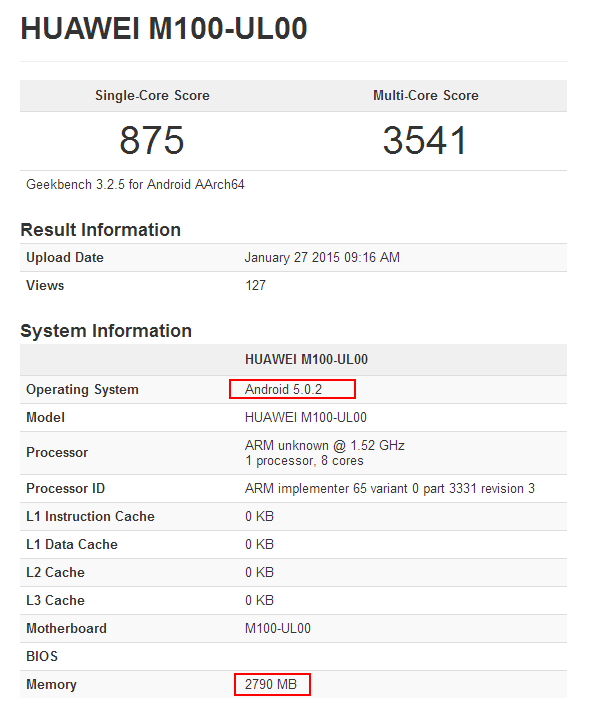This screenshot has width=589, height=718.
Task: Select the Upload Date value January 27 2015
Action: point(322,257)
